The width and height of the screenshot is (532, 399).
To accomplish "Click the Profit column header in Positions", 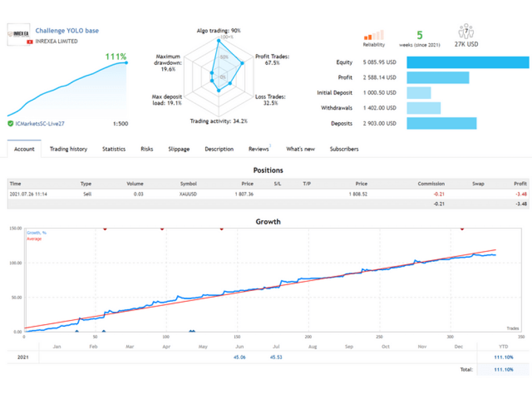I will point(520,184).
